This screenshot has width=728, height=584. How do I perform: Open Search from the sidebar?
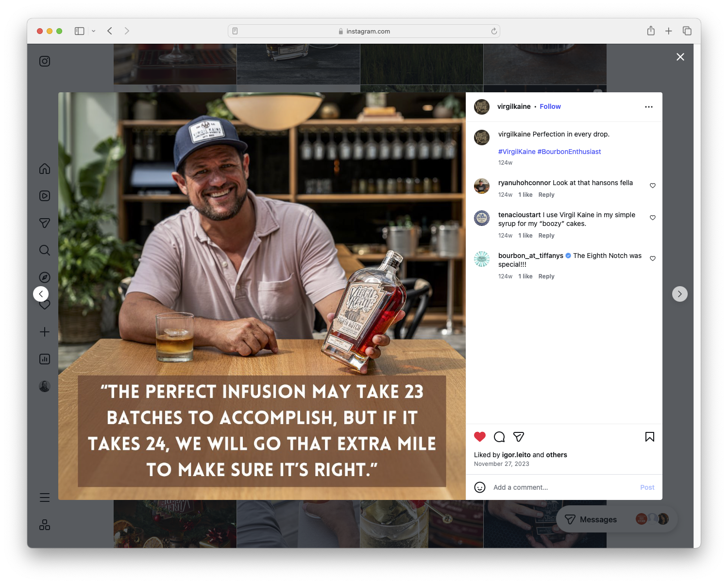[44, 250]
